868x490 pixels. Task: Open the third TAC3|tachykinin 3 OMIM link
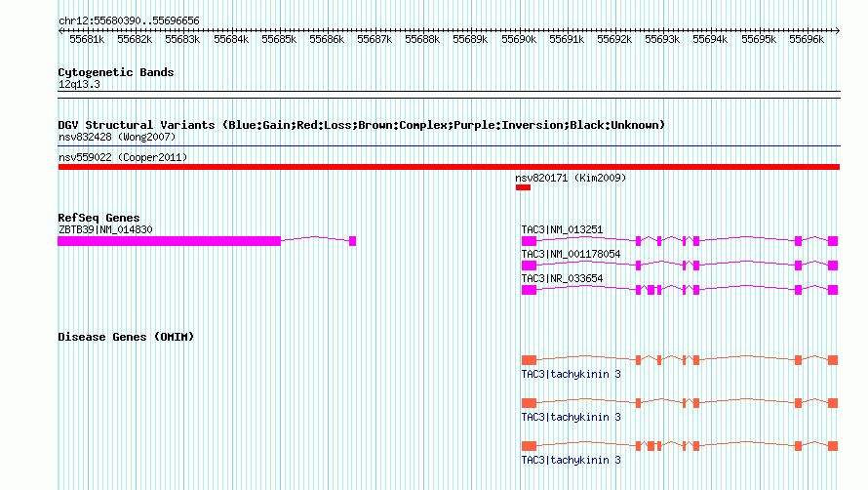(571, 460)
